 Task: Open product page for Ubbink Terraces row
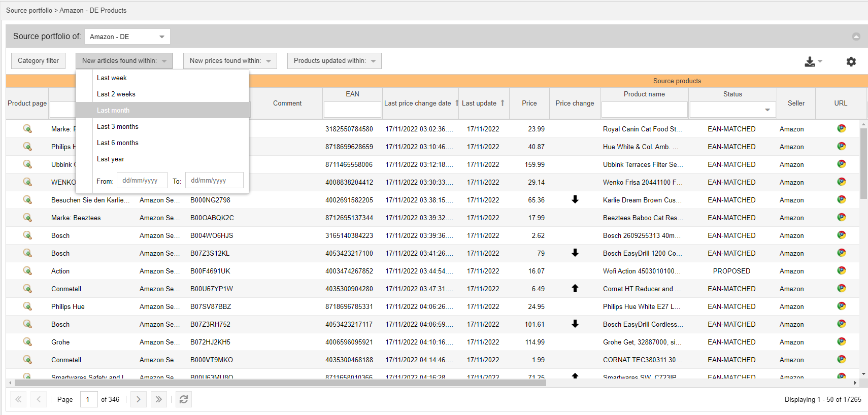coord(27,164)
